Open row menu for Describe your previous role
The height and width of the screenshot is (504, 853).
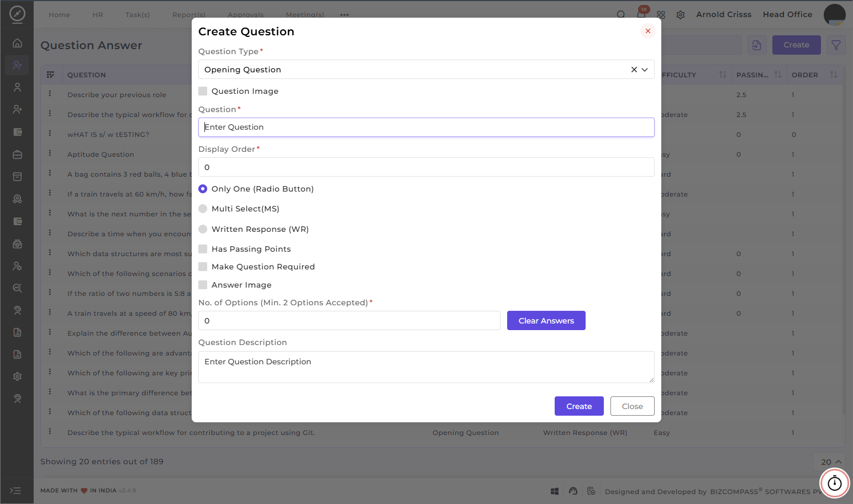[50, 94]
